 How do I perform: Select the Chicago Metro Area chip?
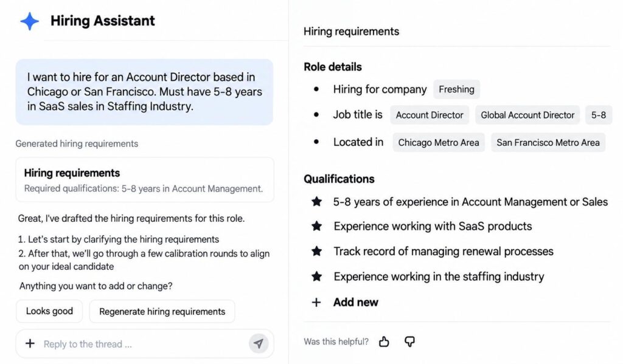click(x=439, y=143)
